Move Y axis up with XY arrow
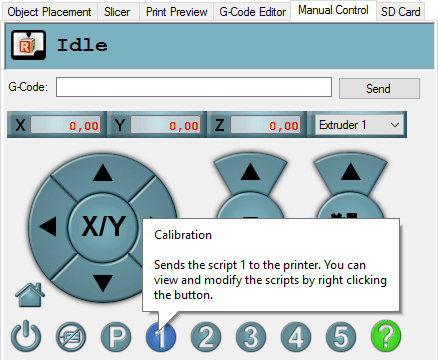This screenshot has height=360, width=438. (x=103, y=174)
